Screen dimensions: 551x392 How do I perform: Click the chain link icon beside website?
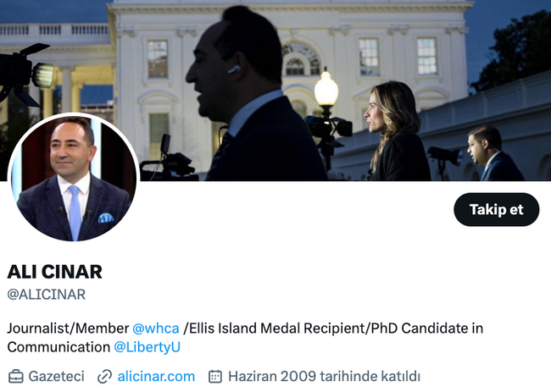pyautogui.click(x=104, y=377)
